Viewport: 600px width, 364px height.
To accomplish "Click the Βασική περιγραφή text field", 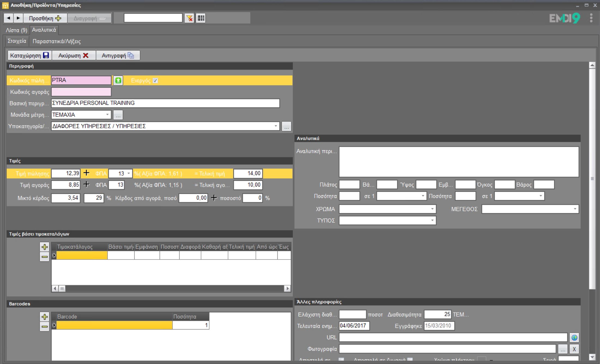I will point(165,103).
